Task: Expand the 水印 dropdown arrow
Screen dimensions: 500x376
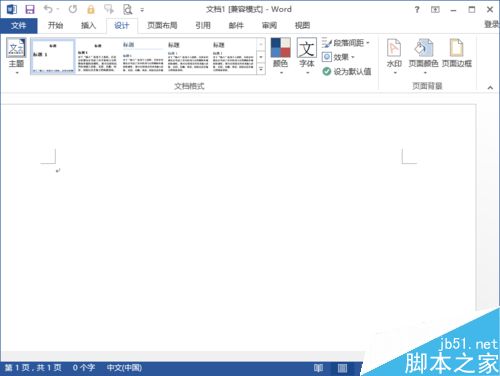Action: pyautogui.click(x=395, y=72)
